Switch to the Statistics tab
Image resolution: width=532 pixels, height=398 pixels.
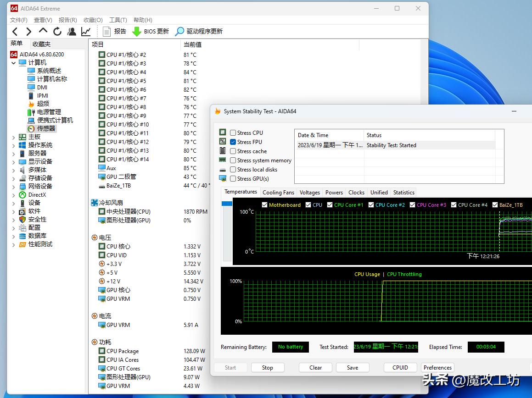click(x=403, y=192)
